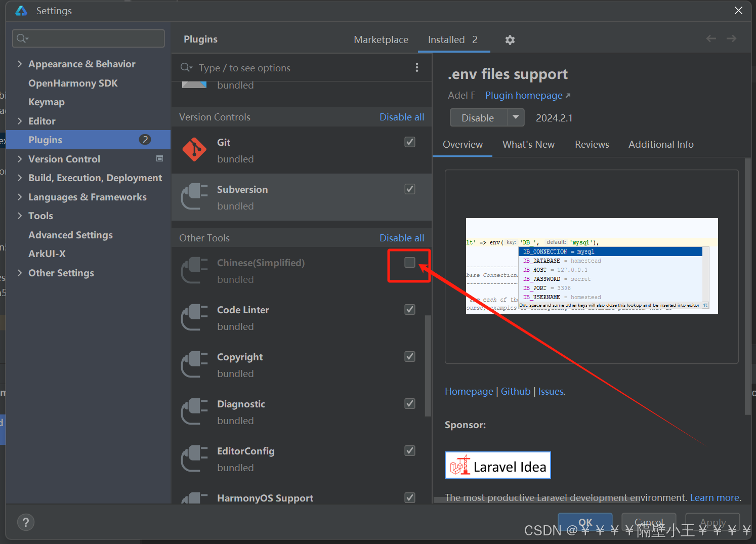Click the DevEco Studio logo in title bar
The height and width of the screenshot is (544, 756).
(x=21, y=11)
